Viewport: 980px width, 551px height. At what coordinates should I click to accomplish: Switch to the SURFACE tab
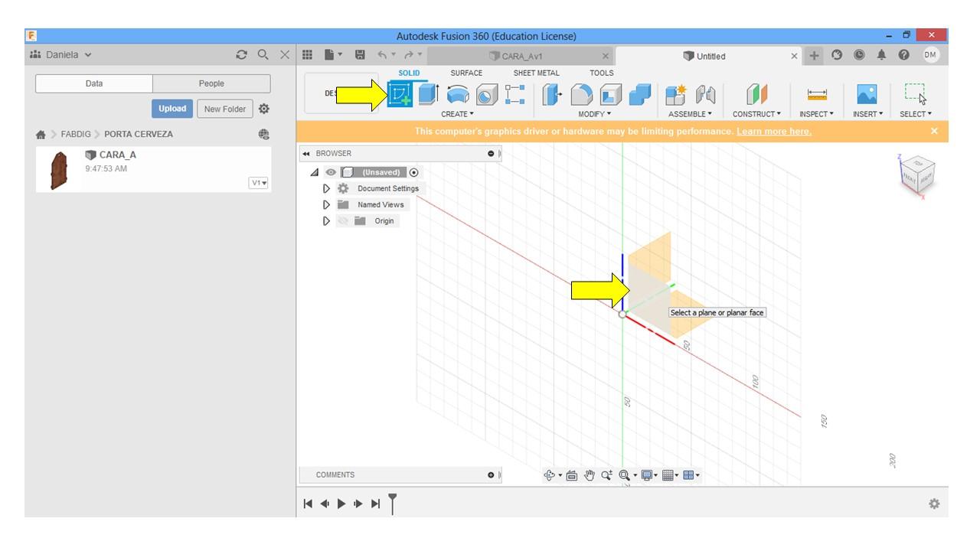tap(466, 73)
